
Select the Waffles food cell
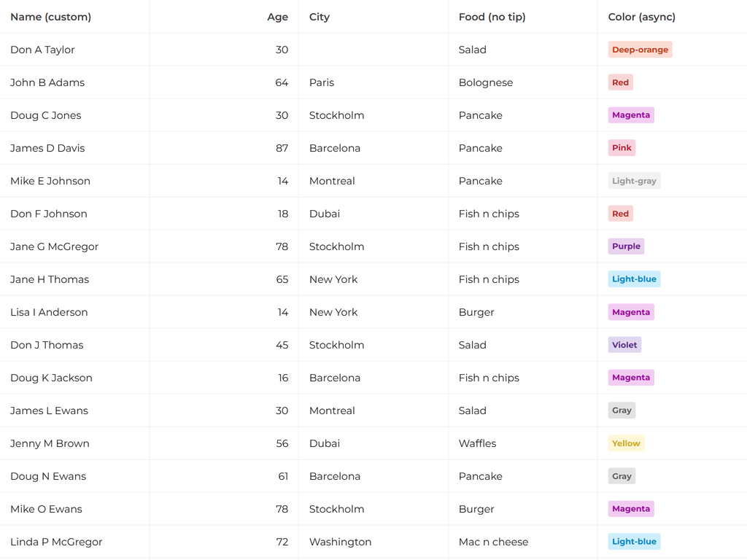pyautogui.click(x=477, y=443)
